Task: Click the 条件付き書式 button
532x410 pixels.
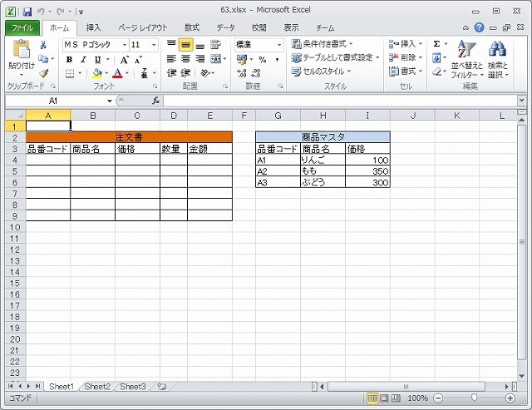Action: [x=323, y=44]
